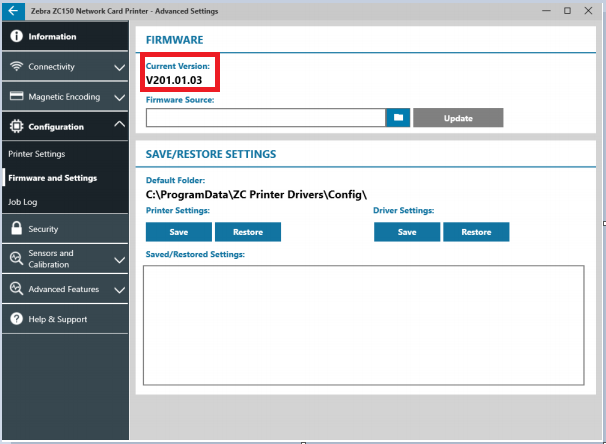Save the Printer Settings
Image resolution: width=606 pixels, height=444 pixels.
pyautogui.click(x=178, y=232)
